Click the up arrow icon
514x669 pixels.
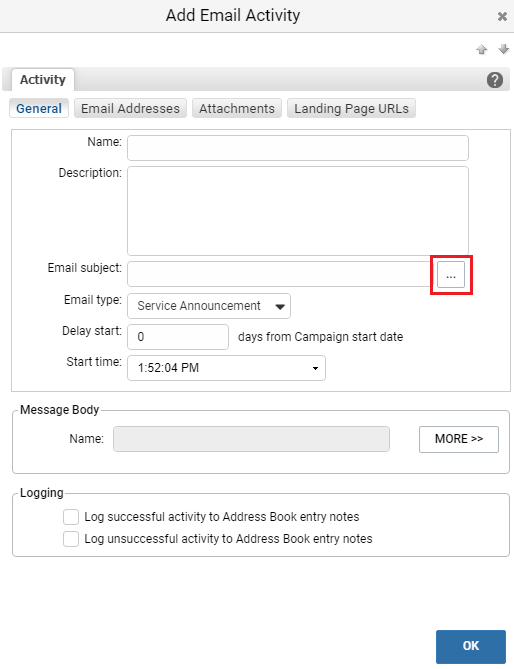482,49
